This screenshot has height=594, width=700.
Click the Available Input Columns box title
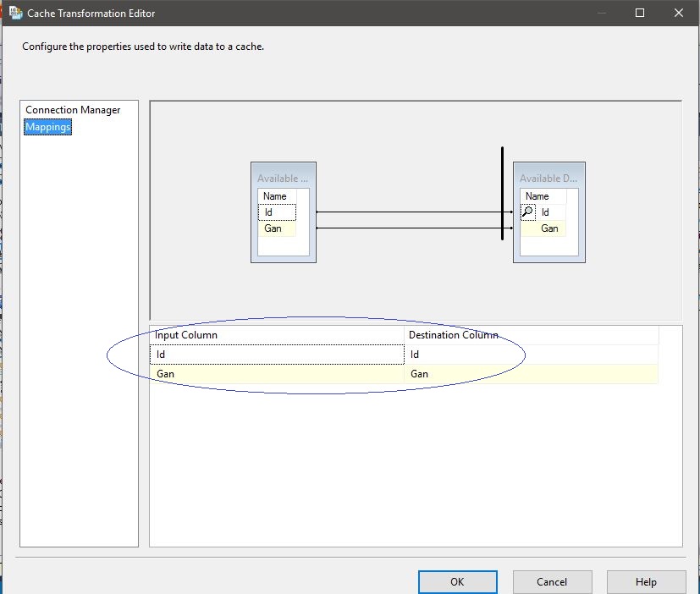point(283,178)
